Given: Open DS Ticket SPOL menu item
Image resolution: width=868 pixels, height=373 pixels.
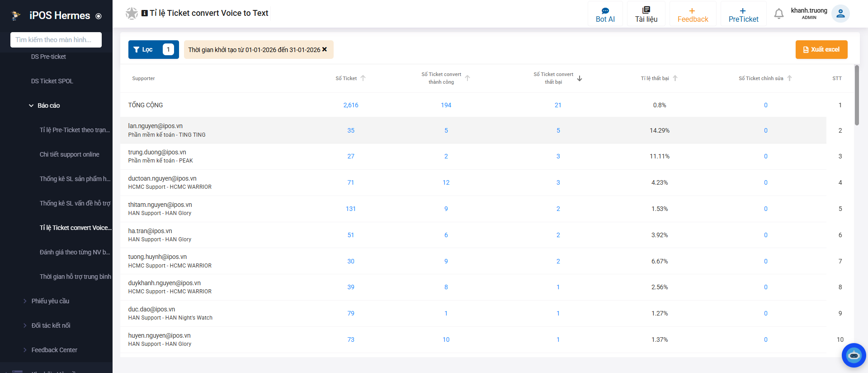Looking at the screenshot, I should coord(52,81).
